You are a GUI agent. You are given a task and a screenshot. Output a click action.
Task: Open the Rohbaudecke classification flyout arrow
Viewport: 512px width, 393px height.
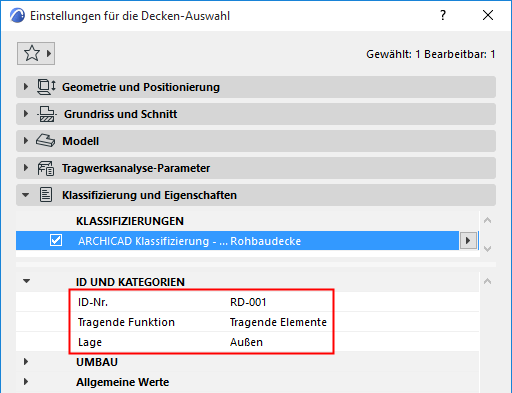tap(468, 240)
